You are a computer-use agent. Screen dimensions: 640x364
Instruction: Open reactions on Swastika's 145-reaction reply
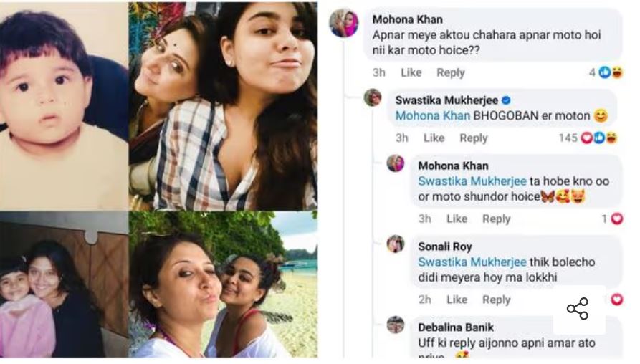pos(588,138)
